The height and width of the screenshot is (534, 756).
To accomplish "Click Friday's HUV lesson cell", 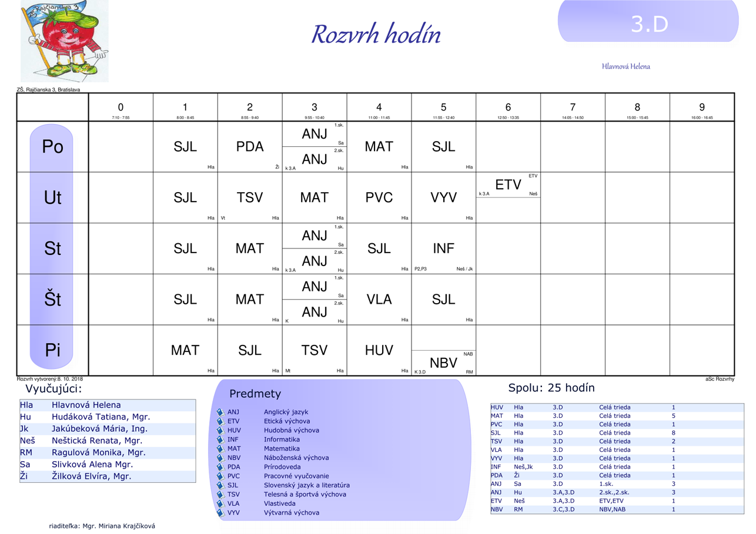I will coord(379,351).
